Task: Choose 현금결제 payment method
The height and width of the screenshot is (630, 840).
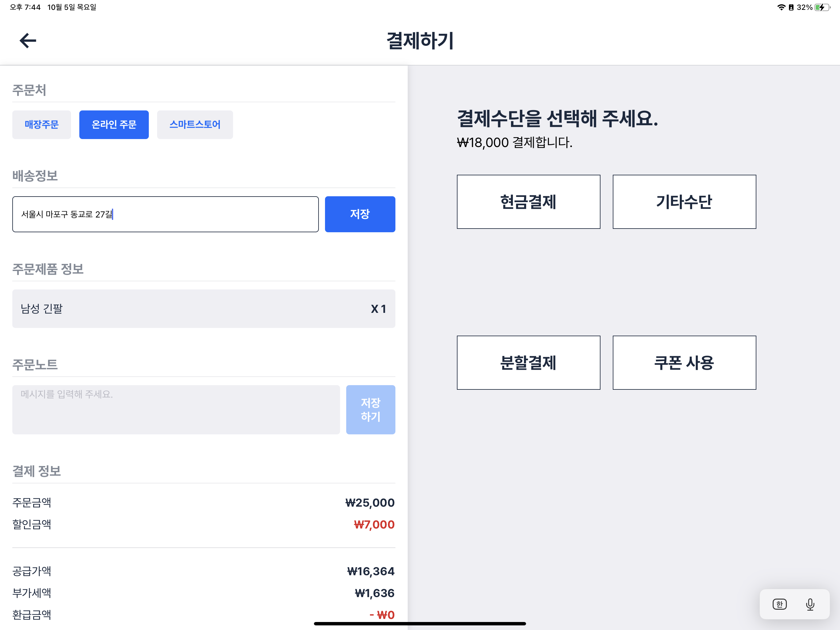Action: point(528,202)
